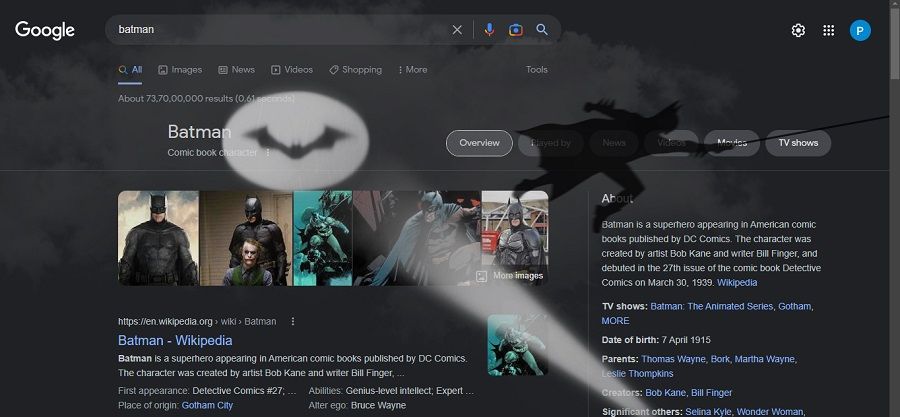Open the Selina Kyle link
900x417 pixels.
(x=708, y=412)
